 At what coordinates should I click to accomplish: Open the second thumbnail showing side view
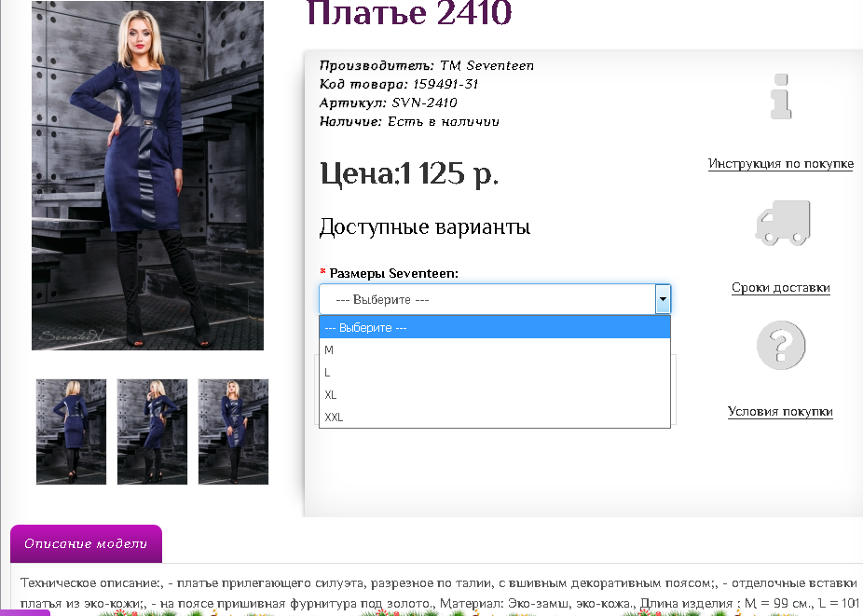[153, 431]
